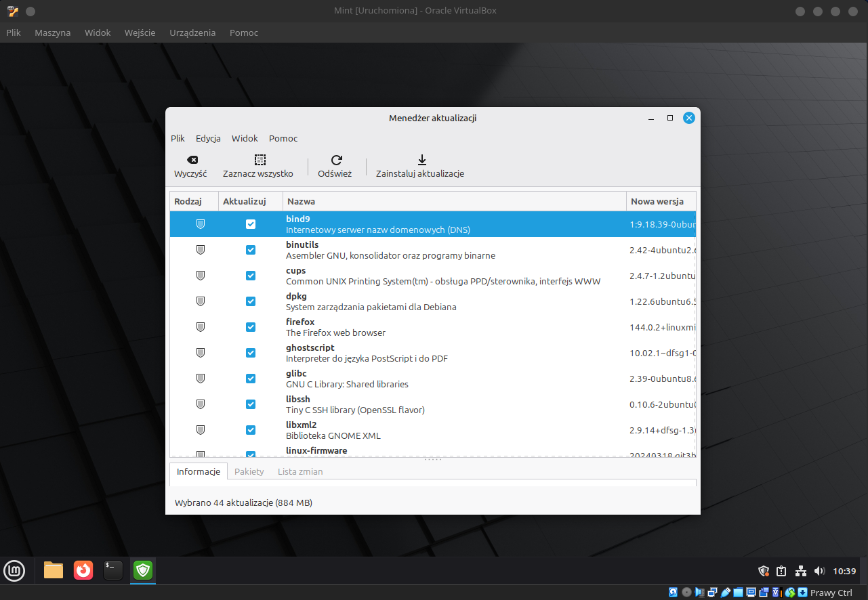Click the shield icon in bind9 row
The width and height of the screenshot is (868, 600).
pos(200,224)
